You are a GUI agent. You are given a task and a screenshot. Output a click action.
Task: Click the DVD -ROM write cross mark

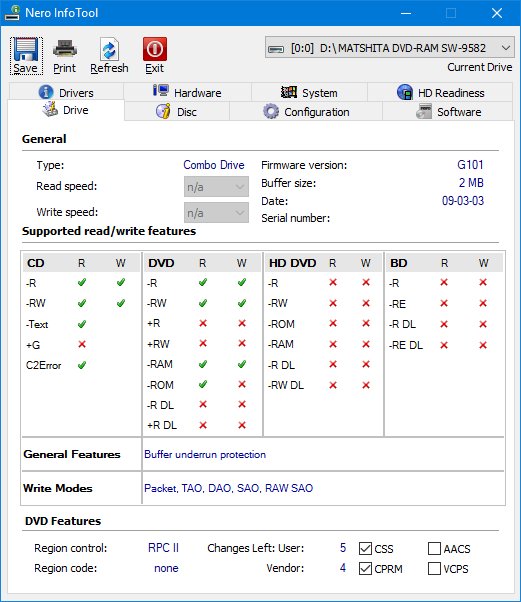coord(242,384)
